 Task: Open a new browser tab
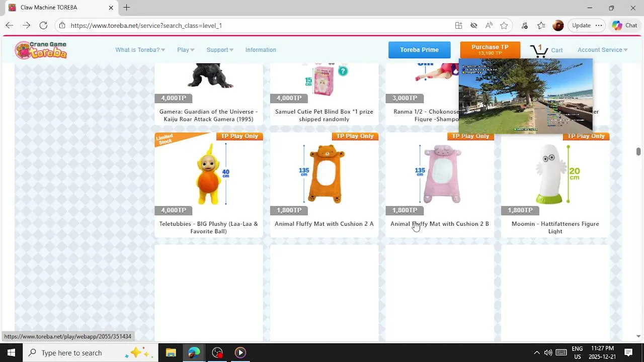coord(127,8)
